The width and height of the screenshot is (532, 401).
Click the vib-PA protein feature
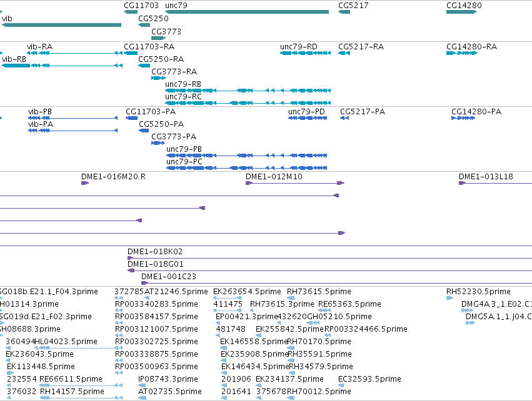(x=73, y=131)
